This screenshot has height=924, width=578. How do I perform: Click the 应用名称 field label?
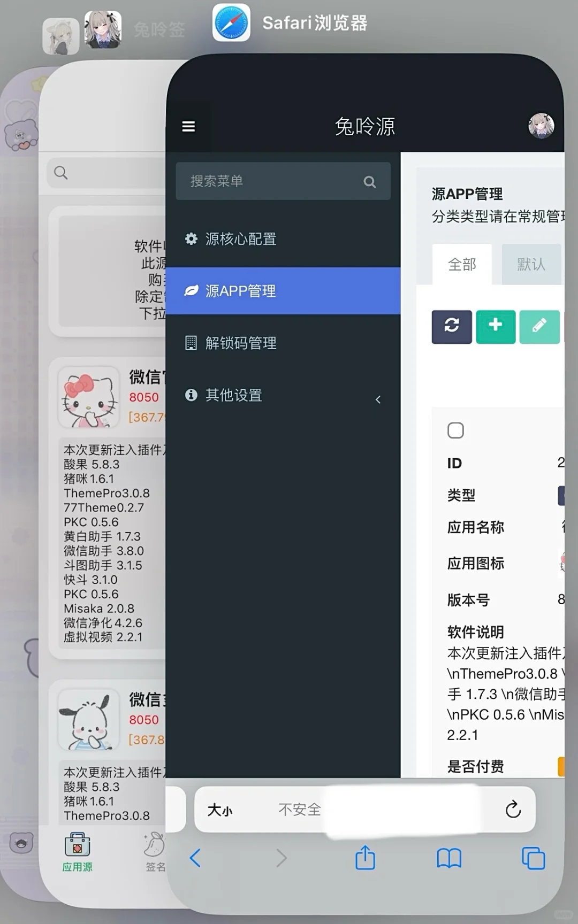475,527
